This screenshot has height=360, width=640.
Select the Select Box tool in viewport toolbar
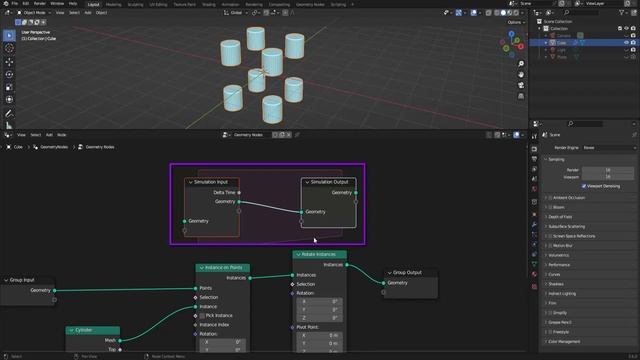click(x=9, y=36)
